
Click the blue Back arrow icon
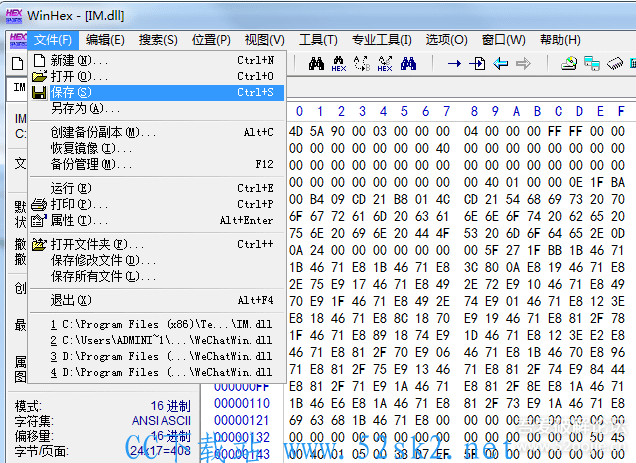501,64
